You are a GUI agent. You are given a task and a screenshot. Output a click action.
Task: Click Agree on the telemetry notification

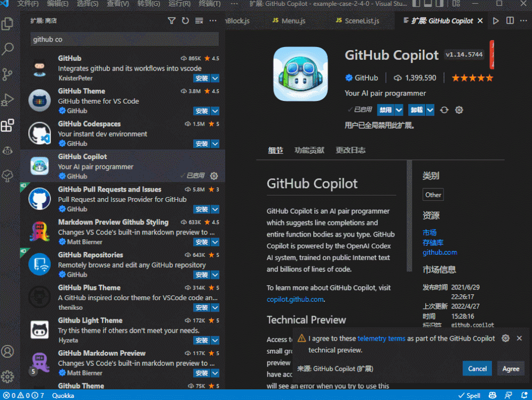coord(511,368)
